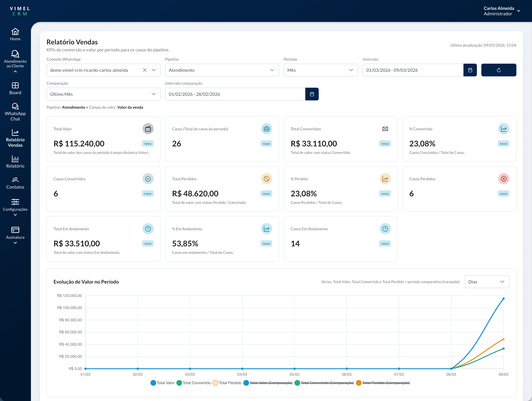The width and height of the screenshot is (532, 401).
Task: Open the Home section in the sidebar
Action: click(x=15, y=34)
